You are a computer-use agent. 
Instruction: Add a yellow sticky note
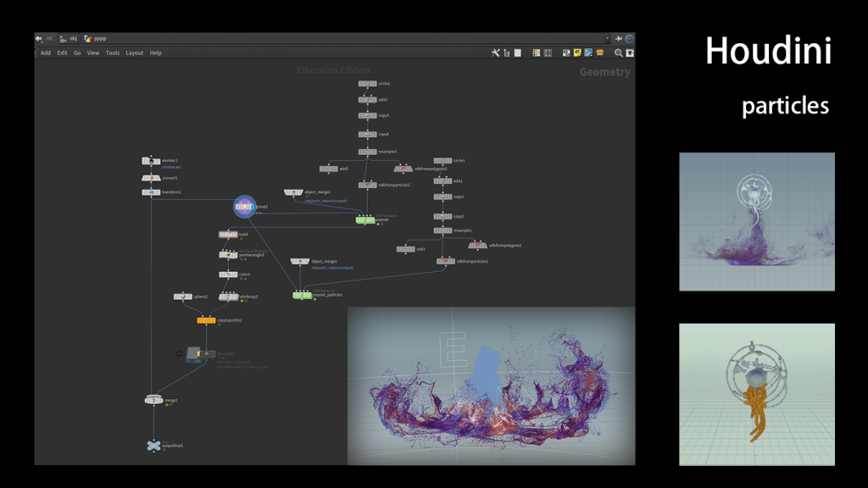click(577, 53)
